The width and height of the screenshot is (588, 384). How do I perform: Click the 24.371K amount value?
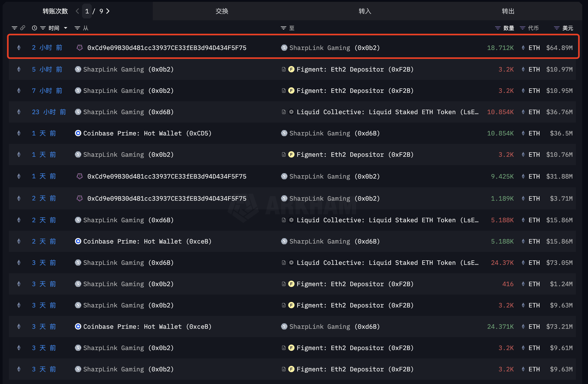tap(500, 326)
